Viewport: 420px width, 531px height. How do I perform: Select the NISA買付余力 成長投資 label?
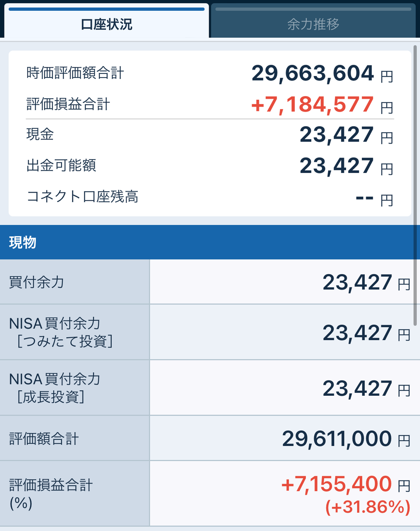point(55,388)
